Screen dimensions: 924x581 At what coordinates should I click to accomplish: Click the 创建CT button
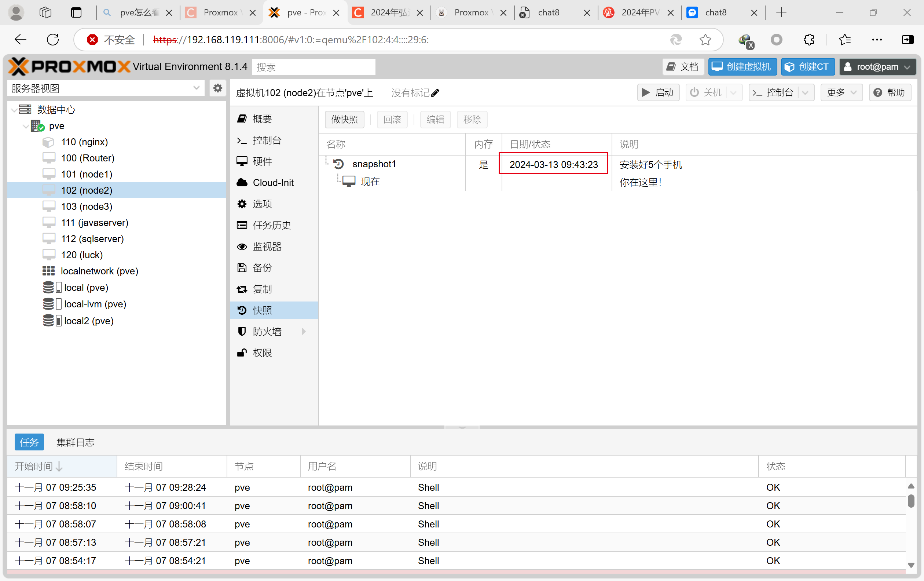[808, 67]
